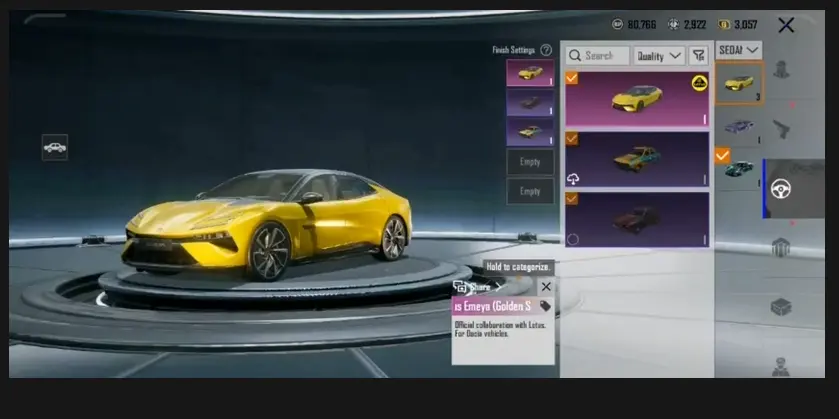839x419 pixels.
Task: Click the car view icon at left
Action: pos(55,147)
